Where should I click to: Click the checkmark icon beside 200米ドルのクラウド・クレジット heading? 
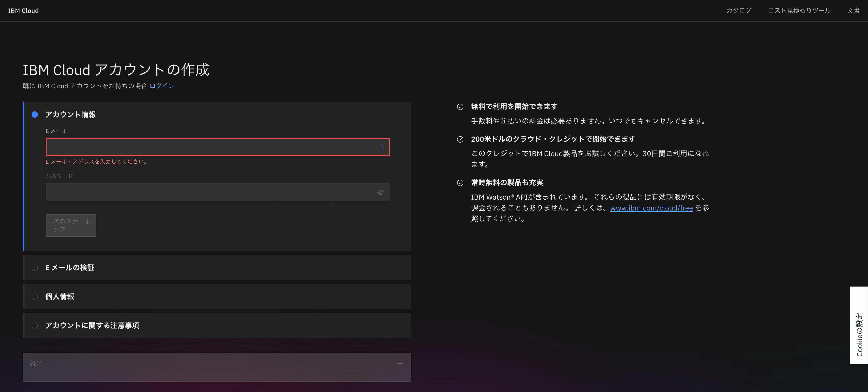460,139
